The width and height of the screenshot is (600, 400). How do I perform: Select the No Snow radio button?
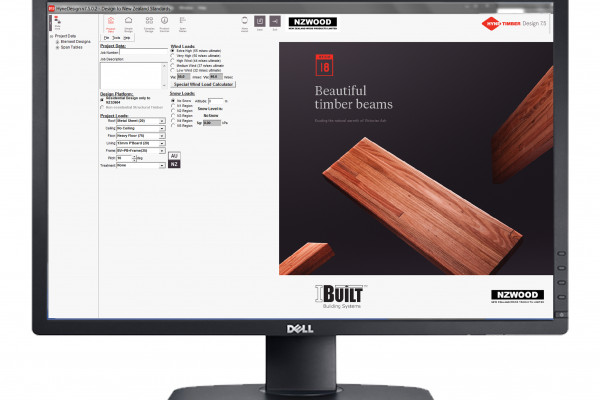173,101
